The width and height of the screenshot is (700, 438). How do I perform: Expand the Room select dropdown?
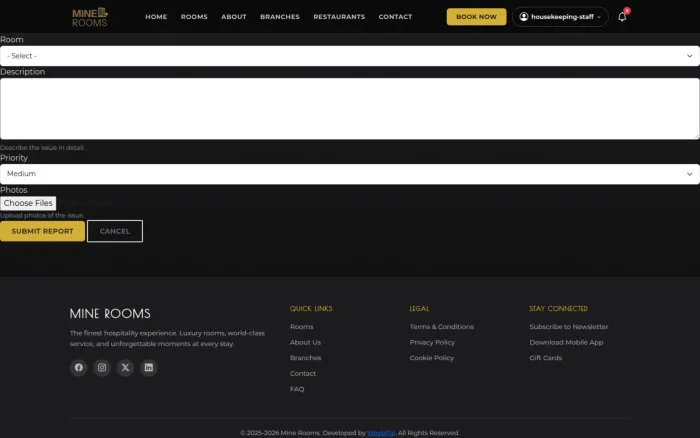350,56
